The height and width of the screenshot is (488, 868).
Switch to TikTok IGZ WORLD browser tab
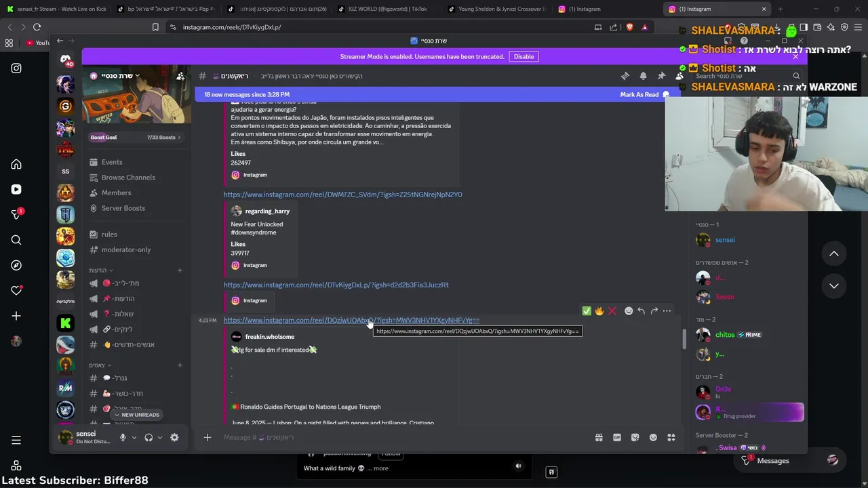click(388, 9)
